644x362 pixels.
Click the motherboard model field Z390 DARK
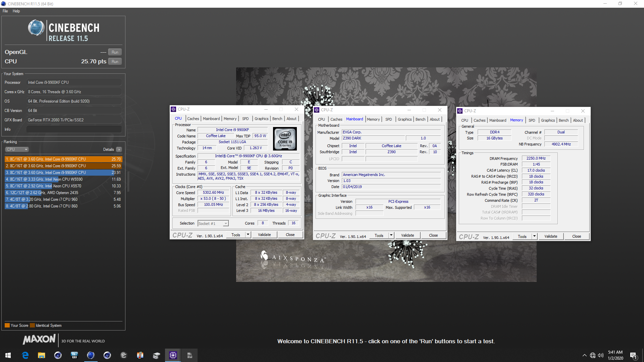[x=373, y=138]
